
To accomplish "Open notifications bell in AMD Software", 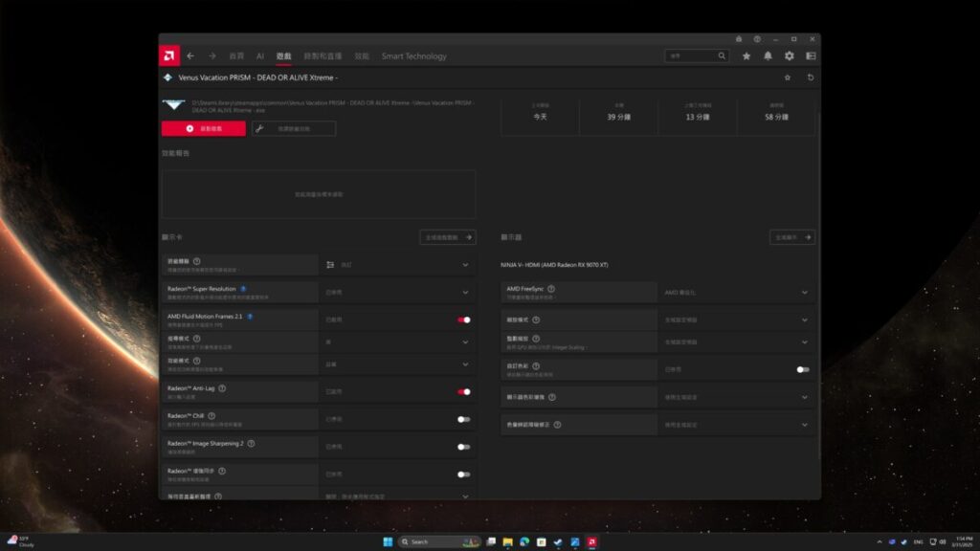I will [768, 56].
